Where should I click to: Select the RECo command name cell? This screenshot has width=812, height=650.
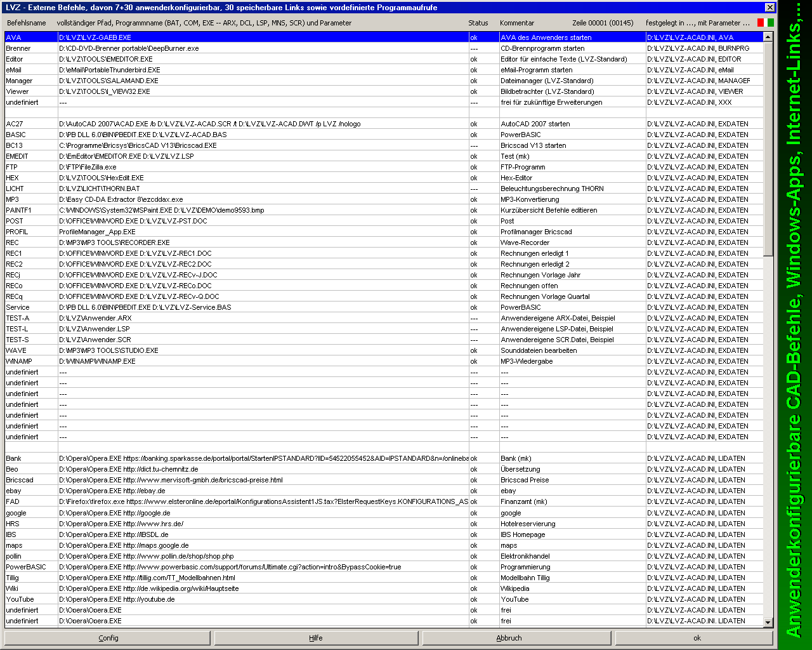(31, 286)
